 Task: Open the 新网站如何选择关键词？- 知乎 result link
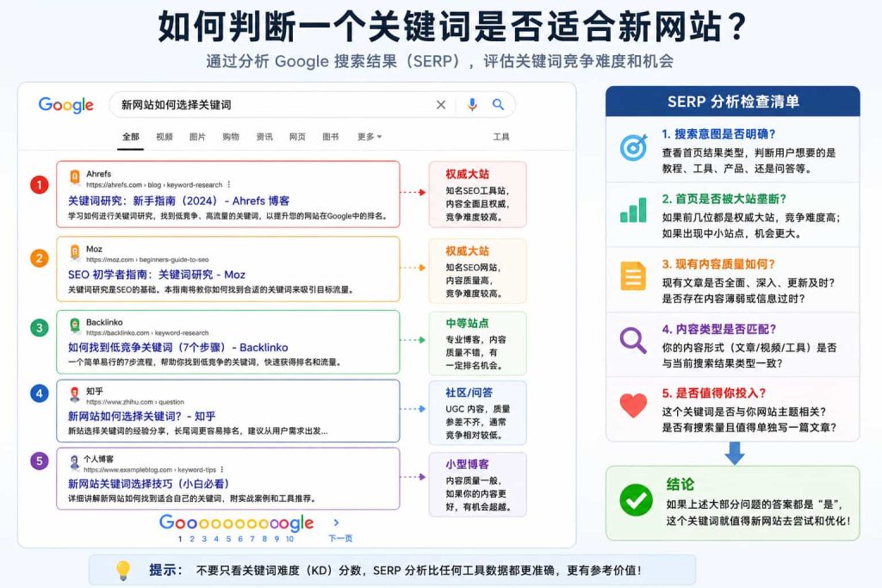142,416
